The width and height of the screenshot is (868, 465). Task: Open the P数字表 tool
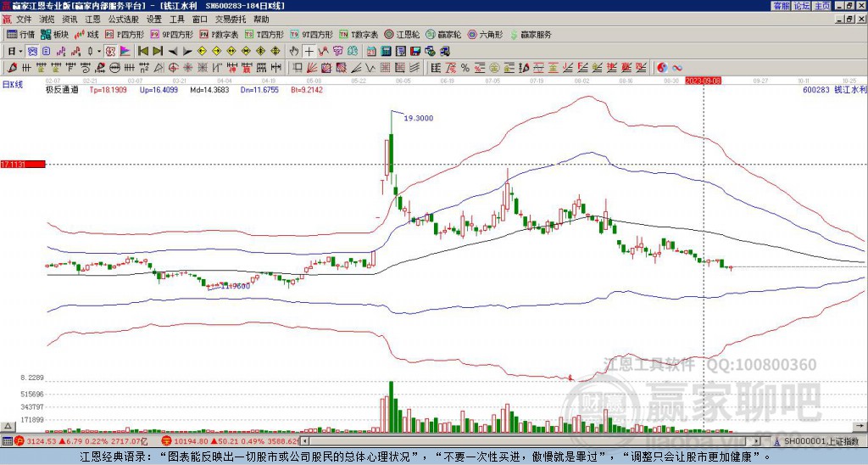tap(219, 34)
